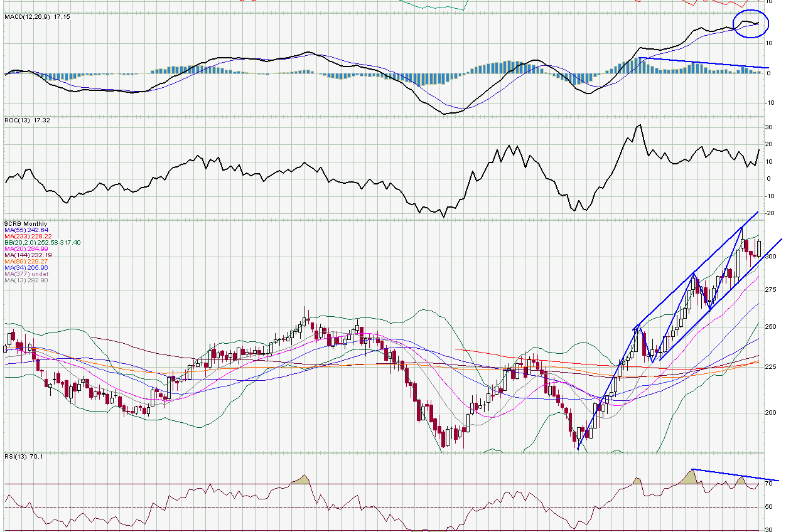
Task: Select the MA(13) 292.90 legend entry
Action: (x=26, y=280)
